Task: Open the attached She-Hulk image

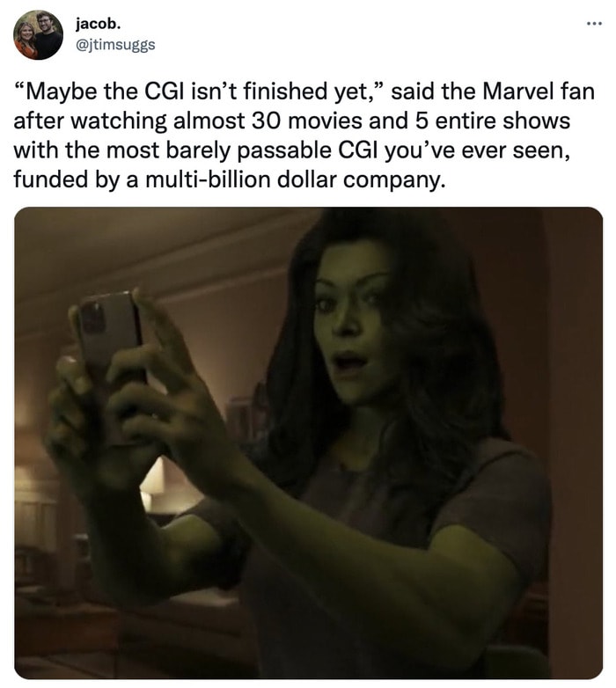Action: tap(308, 443)
